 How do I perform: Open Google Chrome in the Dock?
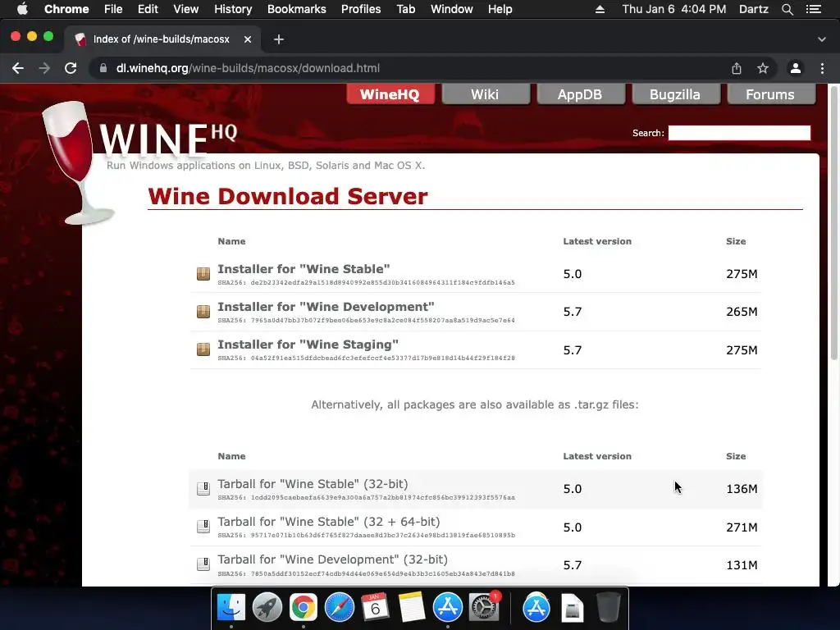pyautogui.click(x=304, y=608)
